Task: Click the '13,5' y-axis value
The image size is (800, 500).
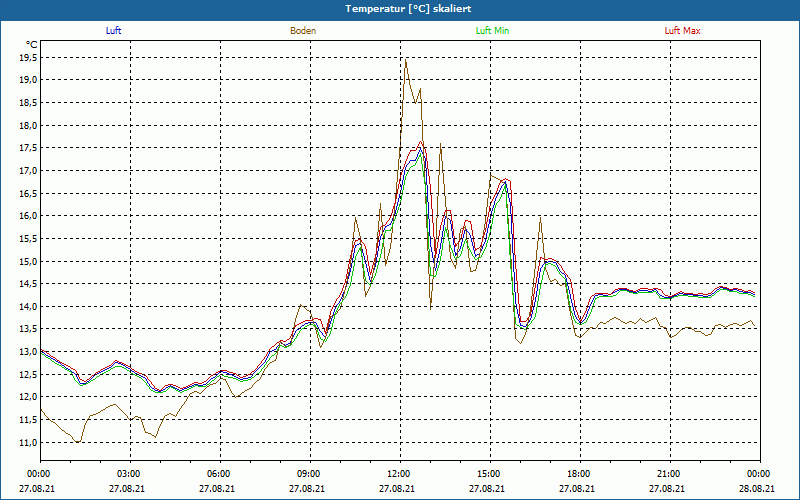Action: coord(29,329)
